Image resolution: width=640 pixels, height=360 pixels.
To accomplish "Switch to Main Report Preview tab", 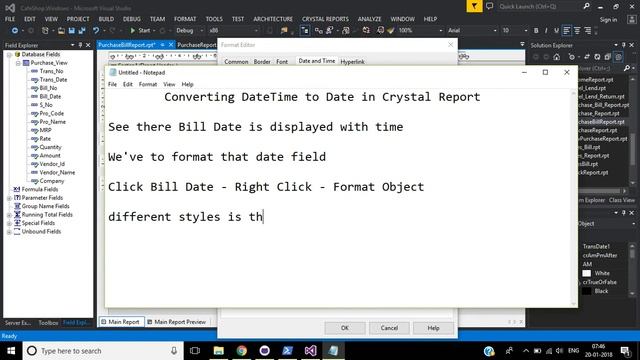I will point(176,322).
